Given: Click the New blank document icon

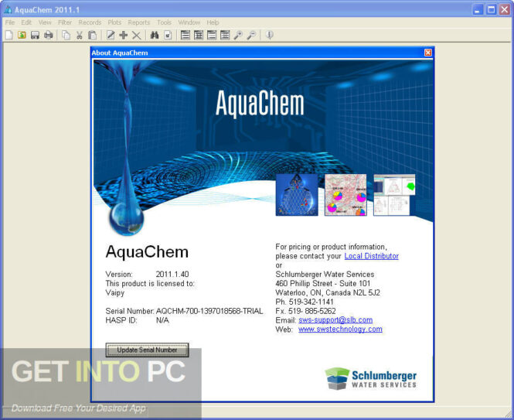Looking at the screenshot, I should (9, 35).
